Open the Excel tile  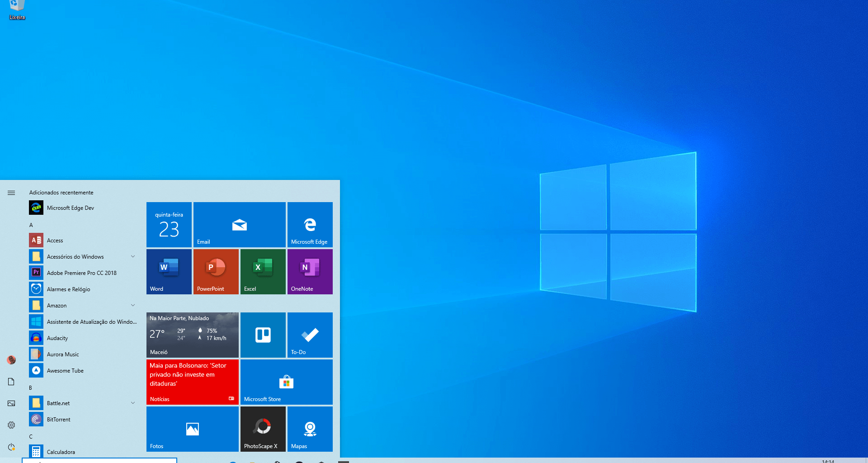pyautogui.click(x=263, y=271)
